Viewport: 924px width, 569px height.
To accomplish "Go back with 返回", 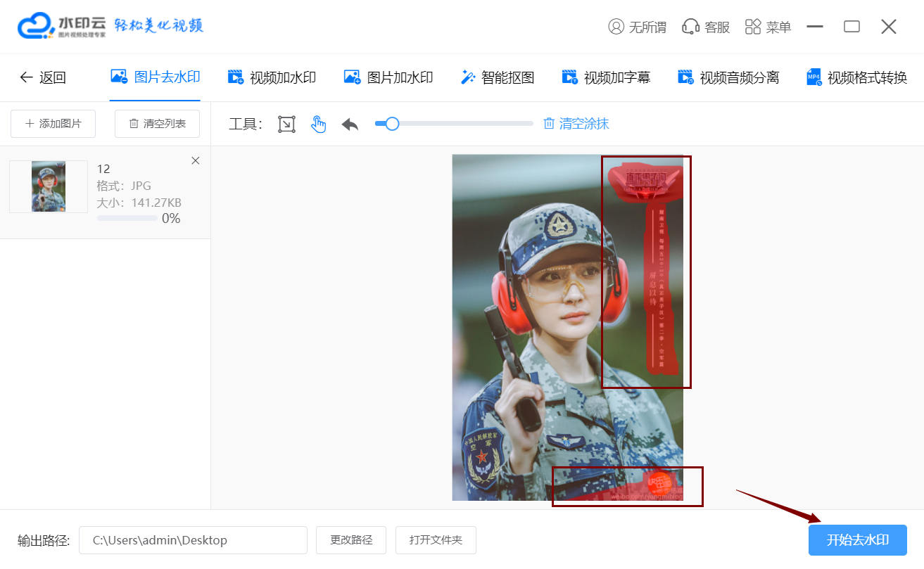I will 43,77.
